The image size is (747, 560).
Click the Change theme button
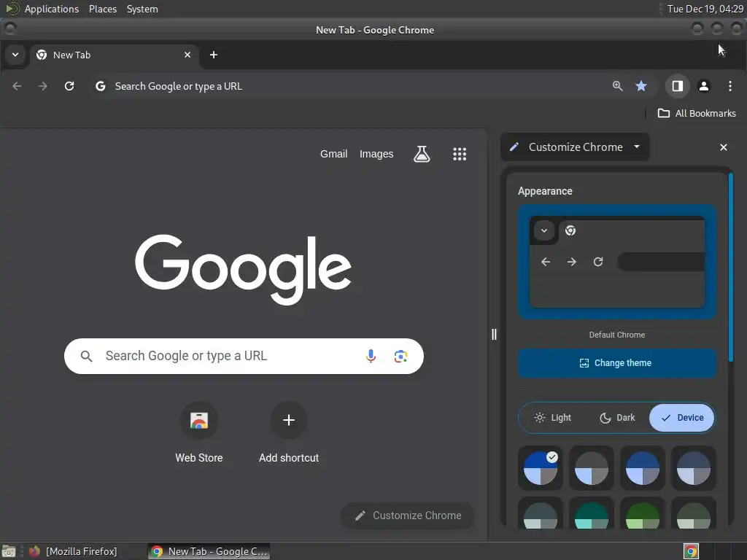pyautogui.click(x=617, y=363)
